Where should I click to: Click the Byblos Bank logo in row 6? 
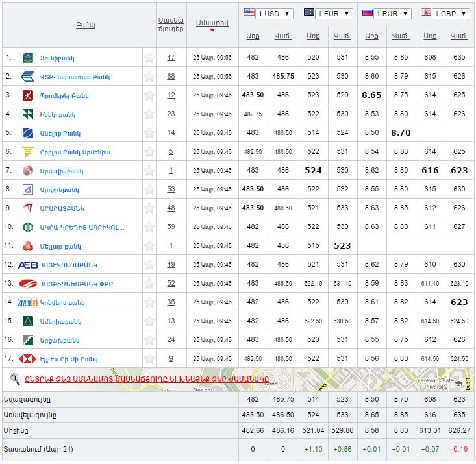[28, 152]
